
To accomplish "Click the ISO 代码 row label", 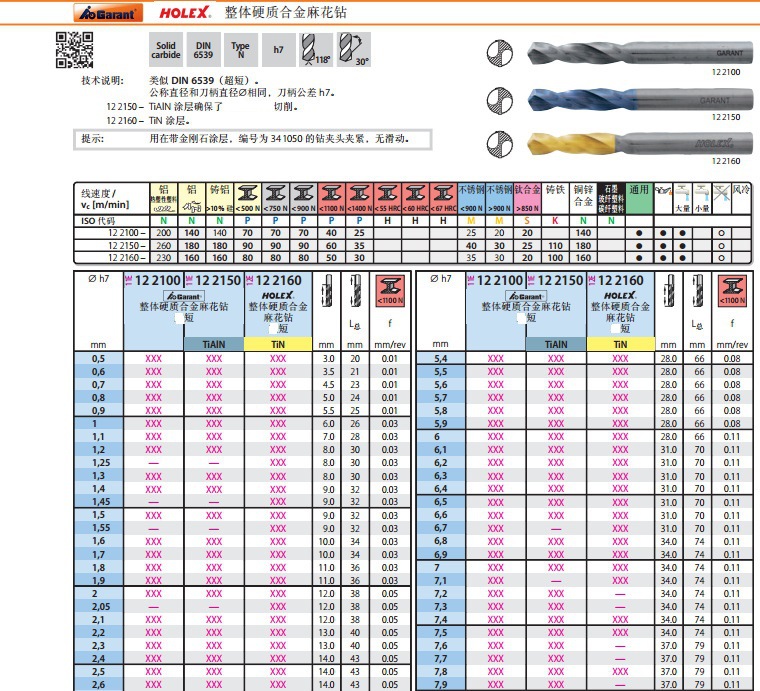I will [98, 221].
